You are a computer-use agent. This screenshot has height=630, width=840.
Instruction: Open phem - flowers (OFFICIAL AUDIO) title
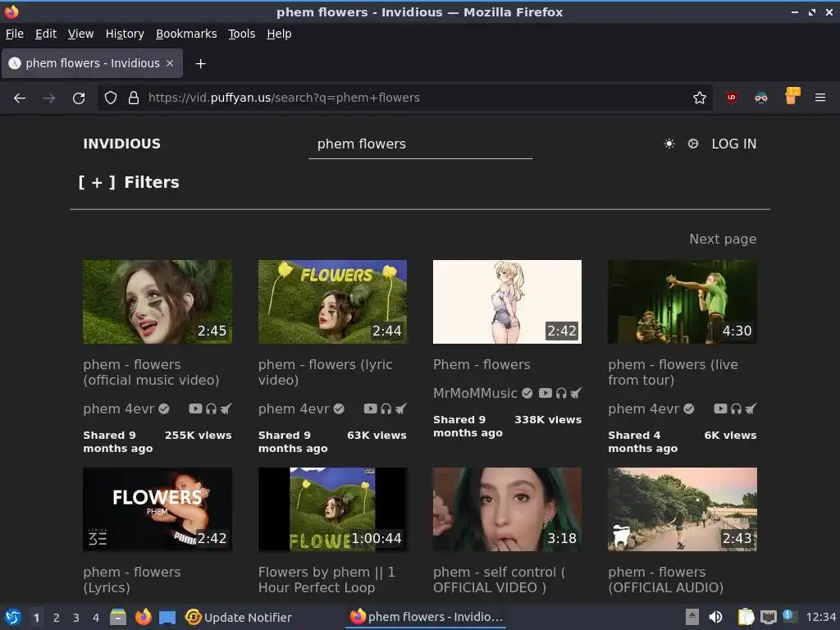point(666,580)
